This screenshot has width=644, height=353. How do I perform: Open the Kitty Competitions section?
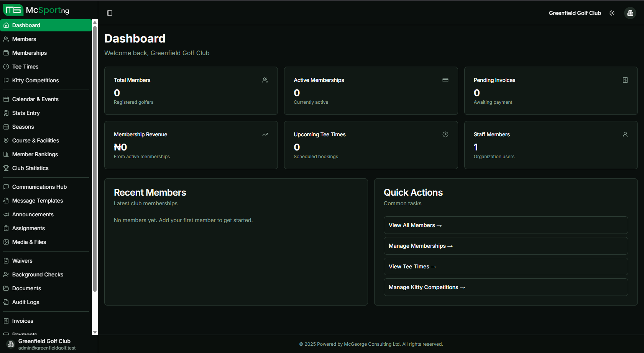pyautogui.click(x=35, y=80)
